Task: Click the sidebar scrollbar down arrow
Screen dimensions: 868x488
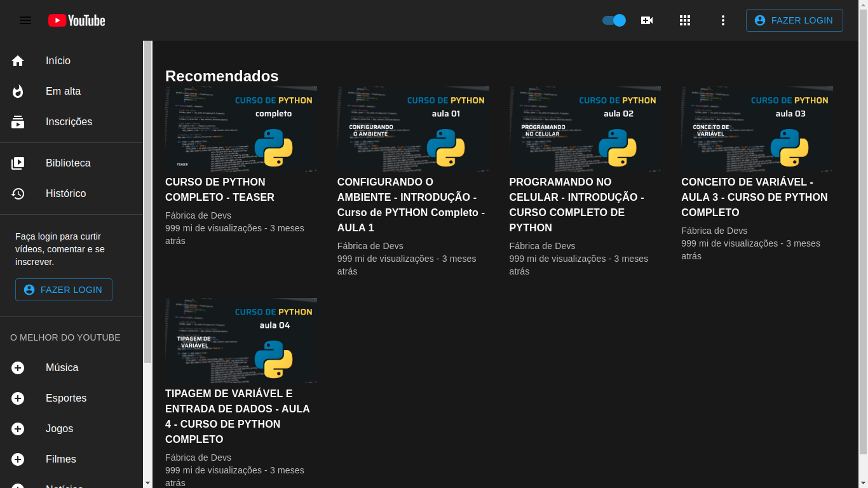Action: click(148, 483)
